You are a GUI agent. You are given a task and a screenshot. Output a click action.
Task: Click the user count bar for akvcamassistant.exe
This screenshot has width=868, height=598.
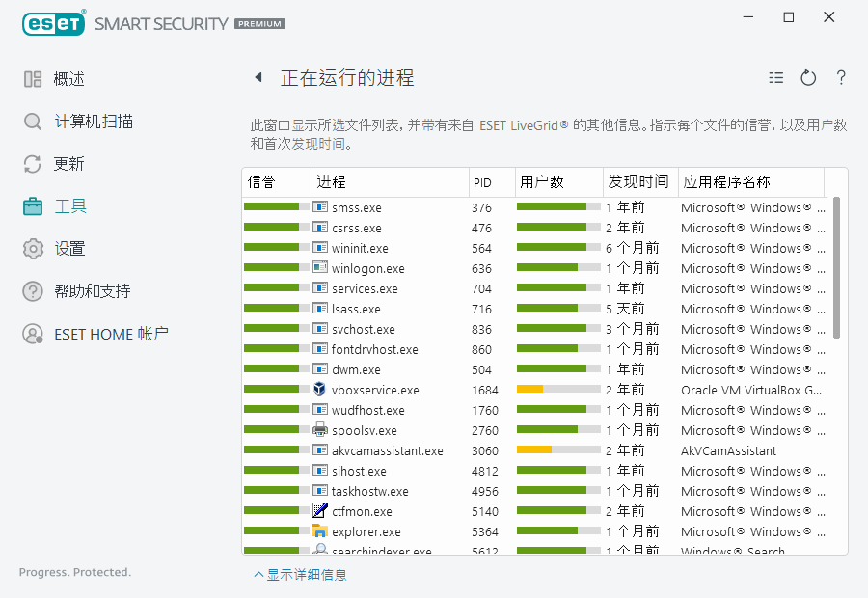[x=558, y=450]
